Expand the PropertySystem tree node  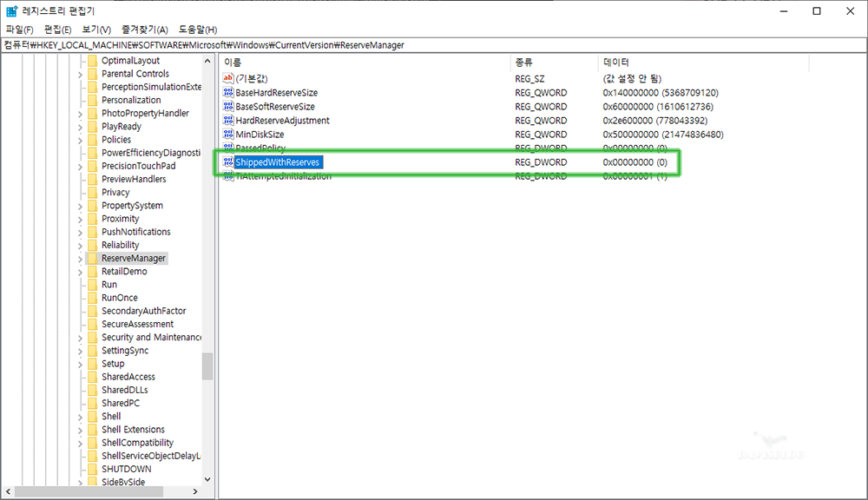tap(80, 206)
